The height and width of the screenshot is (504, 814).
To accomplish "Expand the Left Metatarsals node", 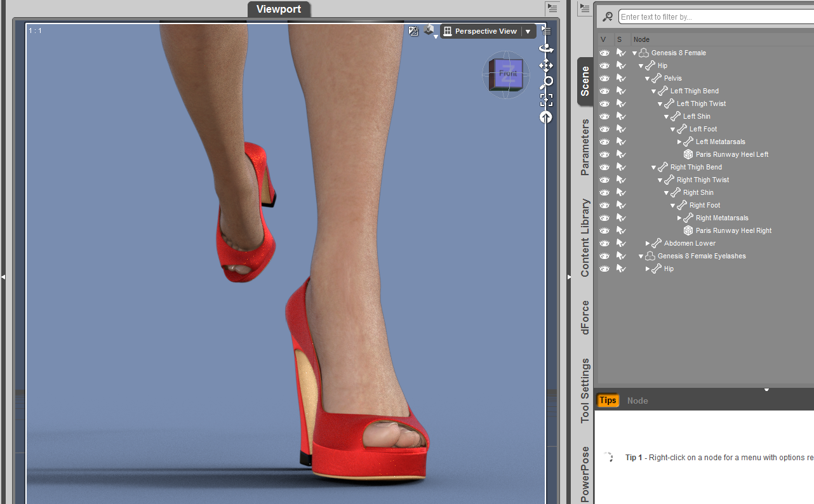I will pos(679,142).
